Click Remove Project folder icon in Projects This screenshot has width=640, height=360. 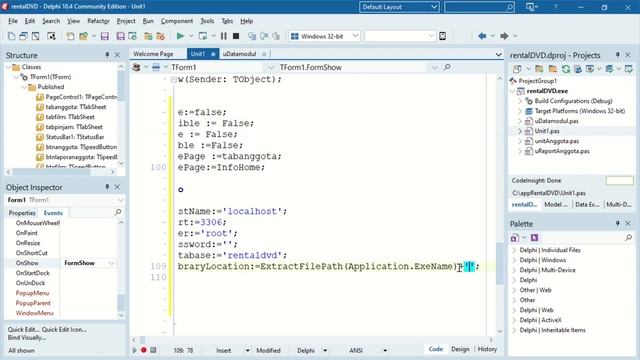click(553, 69)
